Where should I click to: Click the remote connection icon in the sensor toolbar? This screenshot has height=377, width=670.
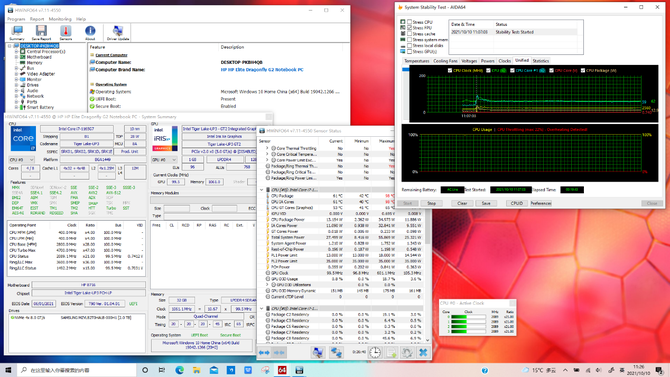click(x=336, y=352)
